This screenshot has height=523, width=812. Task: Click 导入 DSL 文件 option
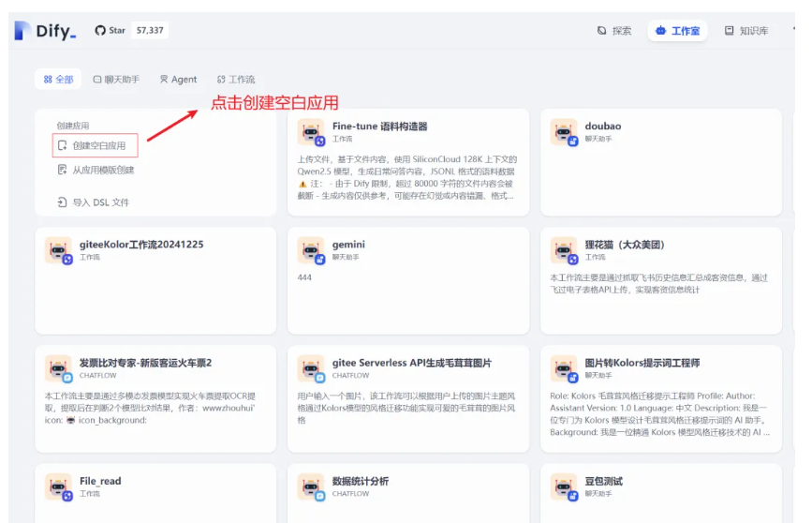(x=94, y=202)
